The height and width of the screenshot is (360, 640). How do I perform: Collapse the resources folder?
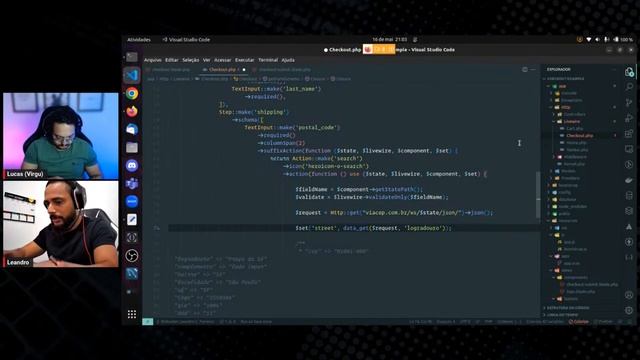(x=568, y=221)
